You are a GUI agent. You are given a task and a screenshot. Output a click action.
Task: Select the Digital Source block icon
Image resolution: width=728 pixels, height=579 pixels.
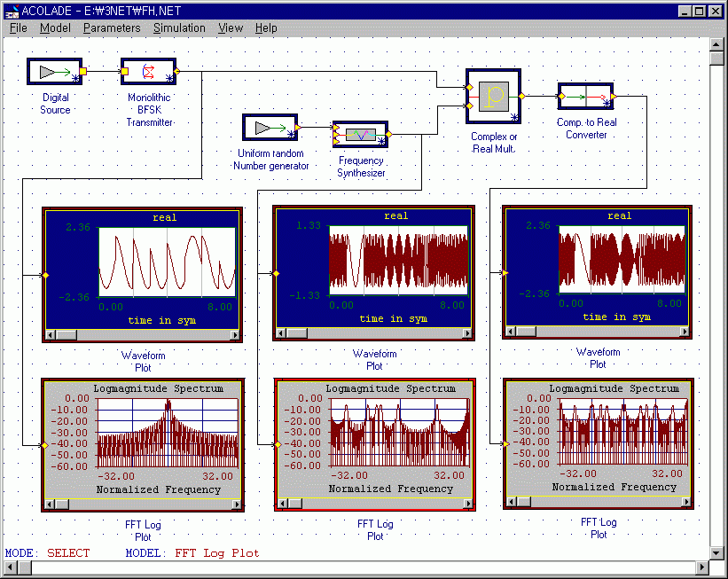pyautogui.click(x=55, y=72)
